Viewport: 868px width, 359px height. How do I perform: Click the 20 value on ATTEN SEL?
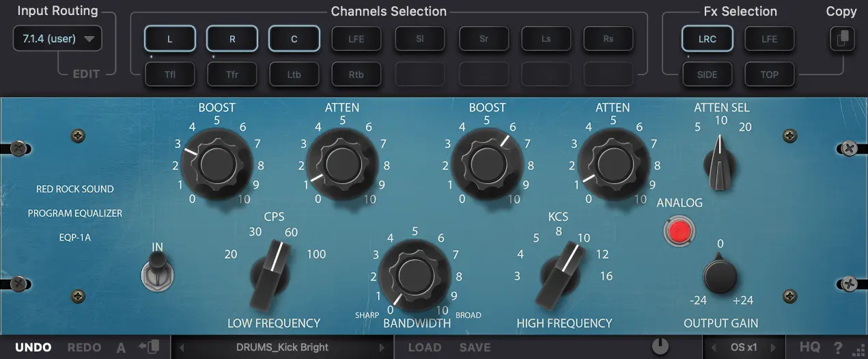pos(745,127)
